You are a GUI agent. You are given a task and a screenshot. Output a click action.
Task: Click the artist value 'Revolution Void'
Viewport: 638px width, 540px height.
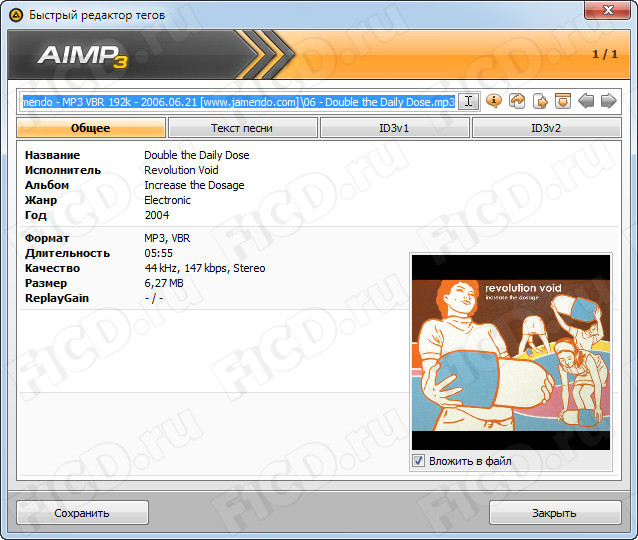[x=181, y=170]
